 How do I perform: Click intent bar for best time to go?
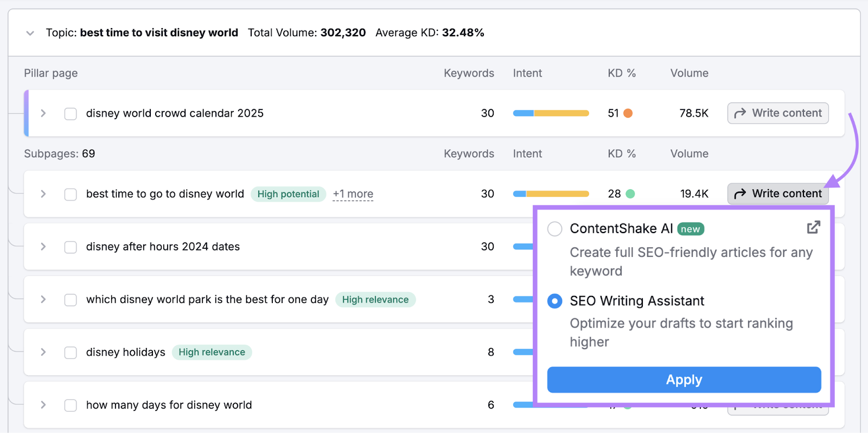[x=551, y=193]
